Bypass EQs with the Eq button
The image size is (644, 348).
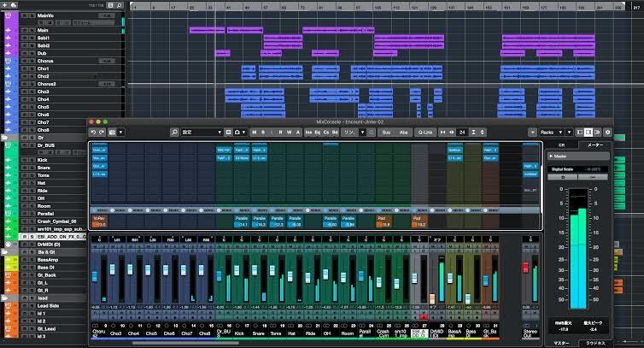click(318, 132)
